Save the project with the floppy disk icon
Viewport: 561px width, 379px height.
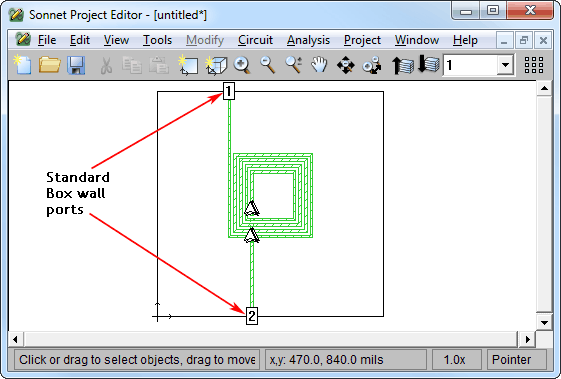(76, 65)
